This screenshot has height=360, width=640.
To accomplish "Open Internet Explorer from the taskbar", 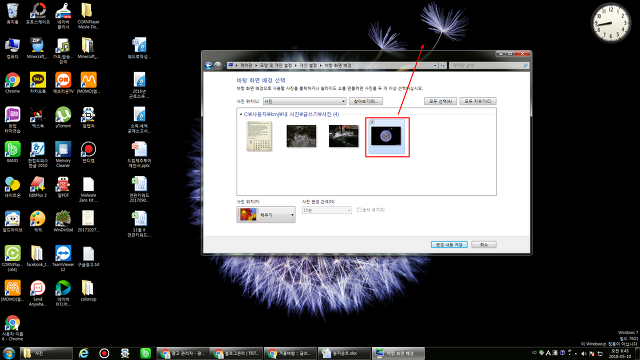I will [x=84, y=353].
